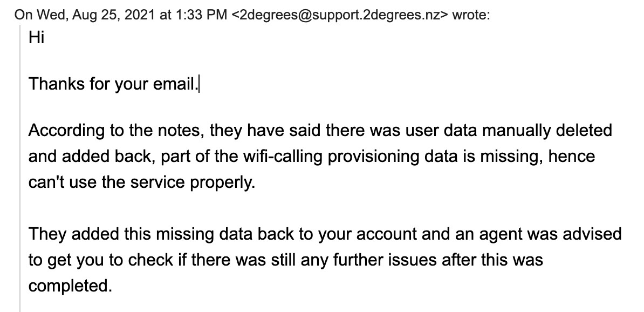Click the time '1:33 PM' in header
Viewport: 644px width, 312px height.
pyautogui.click(x=201, y=15)
